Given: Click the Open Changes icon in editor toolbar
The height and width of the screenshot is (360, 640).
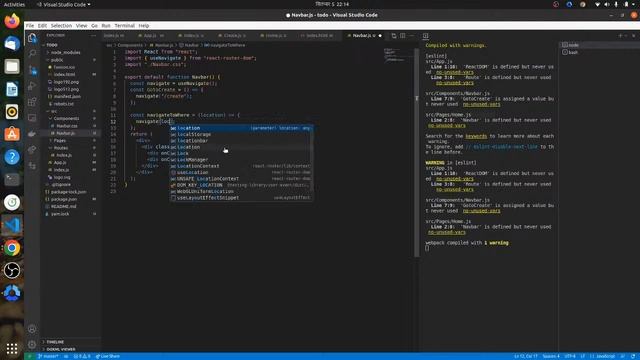Looking at the screenshot, I should click(x=394, y=36).
